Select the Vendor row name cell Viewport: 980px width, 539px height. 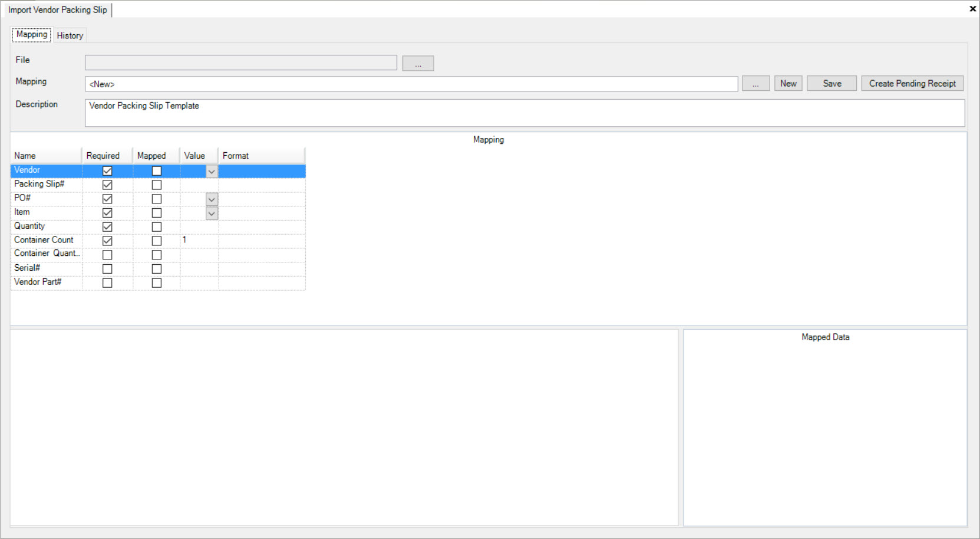[x=46, y=170]
